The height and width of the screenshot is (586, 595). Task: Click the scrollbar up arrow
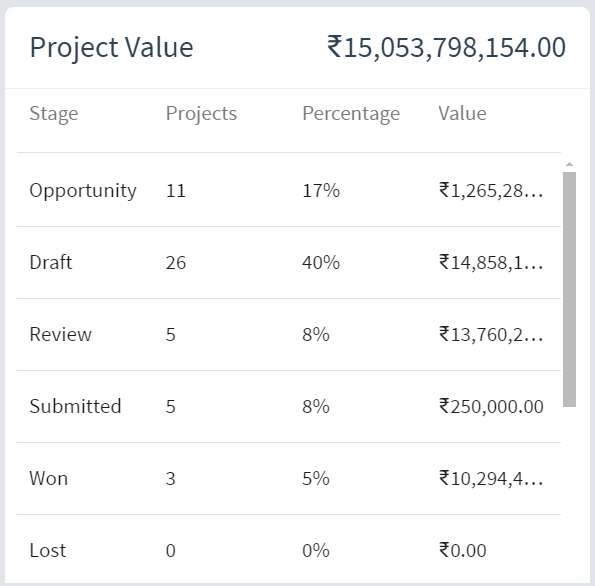point(569,164)
